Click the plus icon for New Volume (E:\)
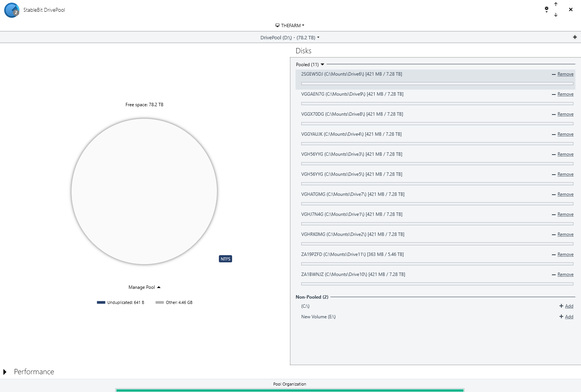 pyautogui.click(x=561, y=317)
